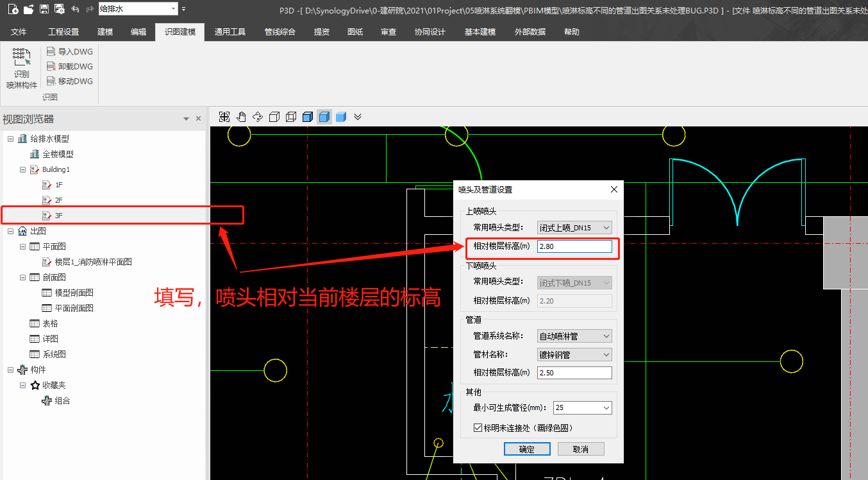Select highlighted shaded-with-edges cube mode

coord(324,117)
